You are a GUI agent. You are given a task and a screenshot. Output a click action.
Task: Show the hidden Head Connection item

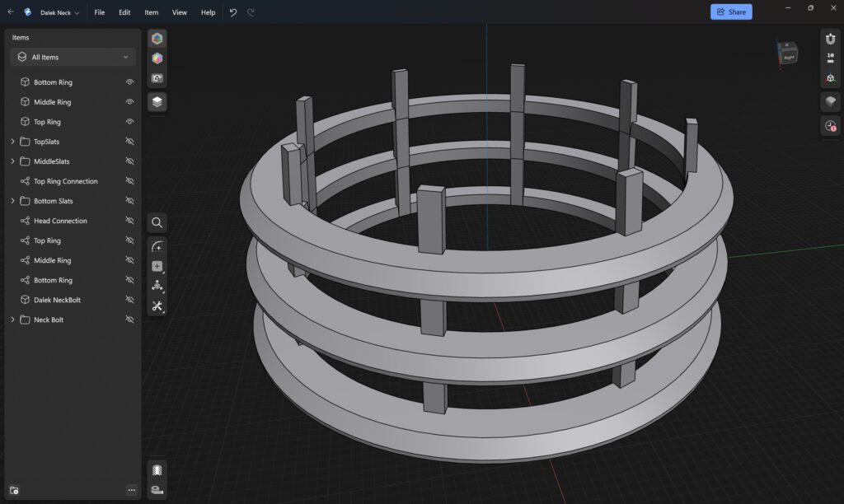(129, 221)
